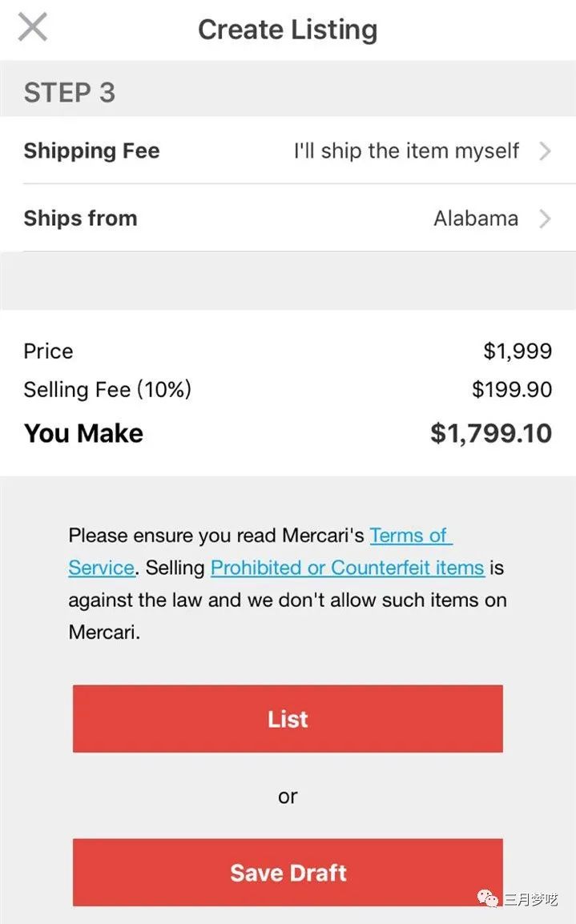
Task: Expand the 'Ships from' location picker
Action: [x=288, y=218]
